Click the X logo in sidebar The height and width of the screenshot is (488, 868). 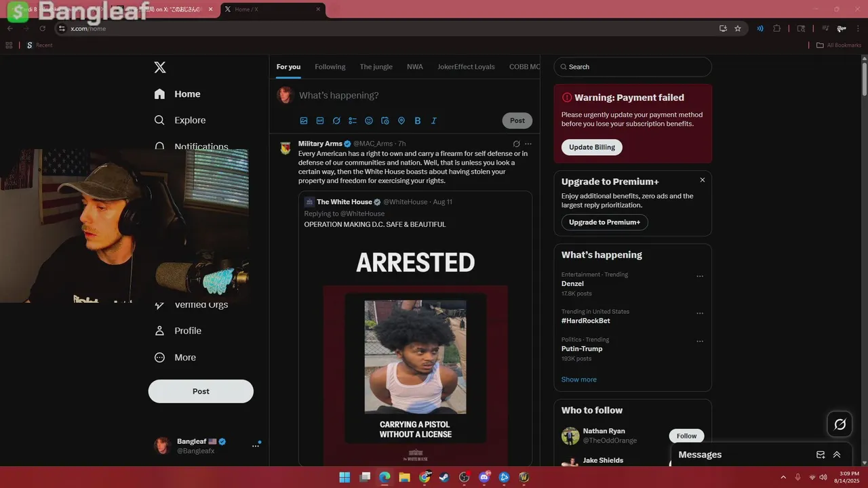[x=160, y=67]
